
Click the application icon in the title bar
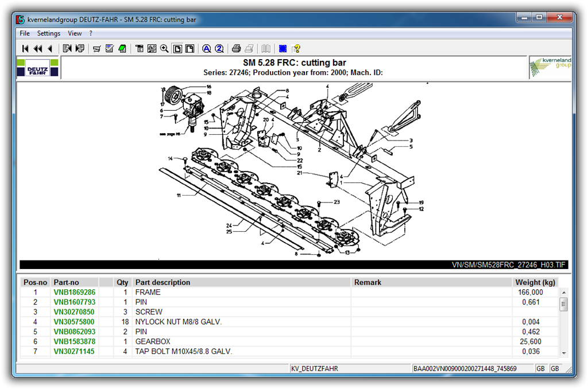[20, 20]
